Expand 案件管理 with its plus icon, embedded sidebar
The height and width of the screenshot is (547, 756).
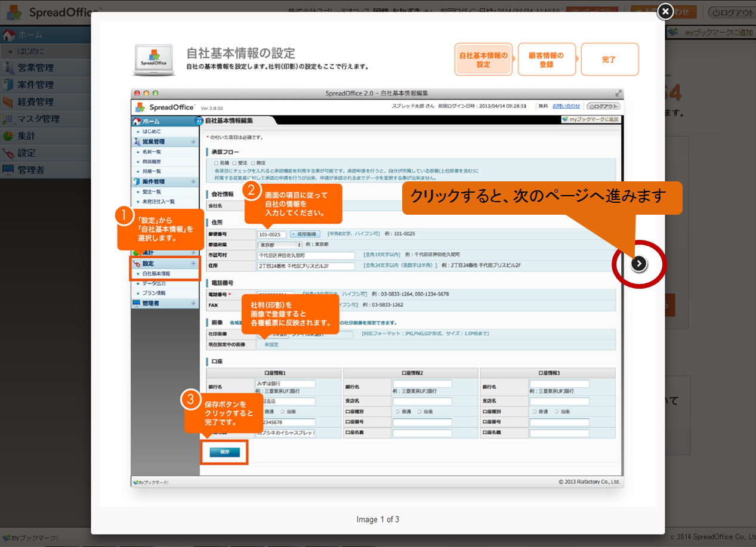[193, 181]
